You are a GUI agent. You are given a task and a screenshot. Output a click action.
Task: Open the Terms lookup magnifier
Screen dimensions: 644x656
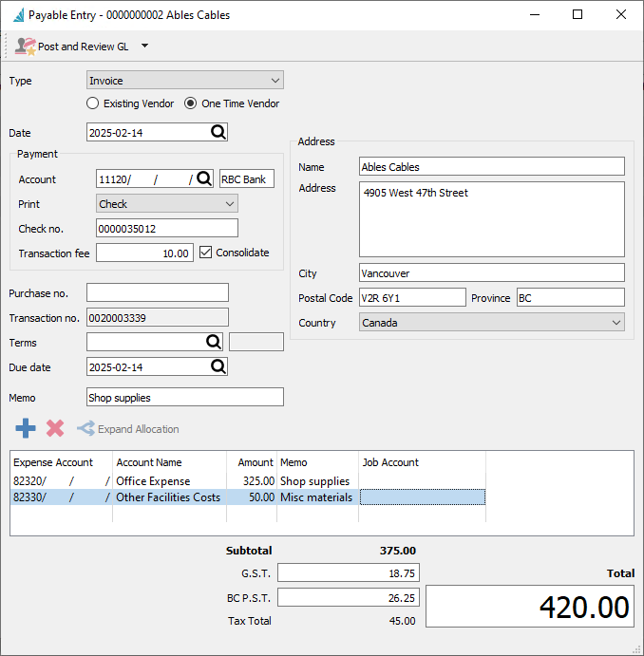pyautogui.click(x=214, y=342)
